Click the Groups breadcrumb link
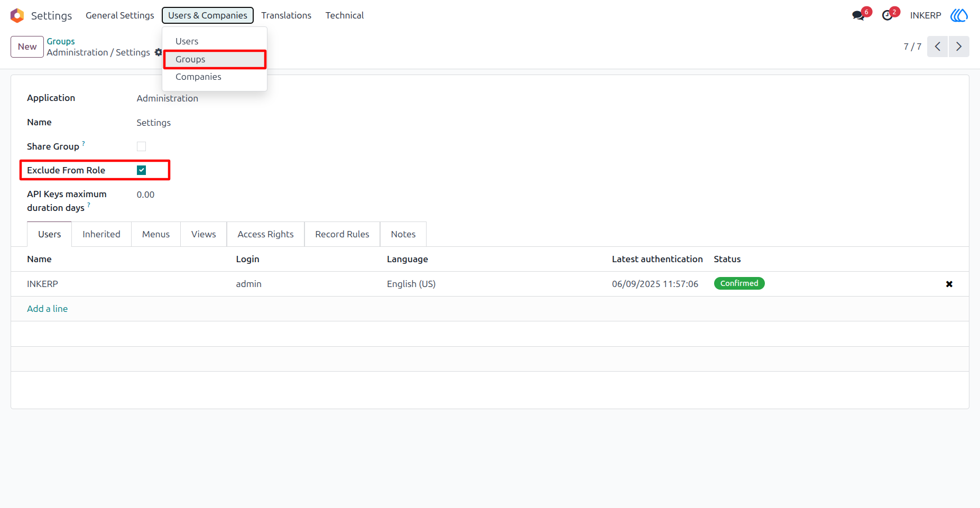This screenshot has width=980, height=508. pos(61,41)
